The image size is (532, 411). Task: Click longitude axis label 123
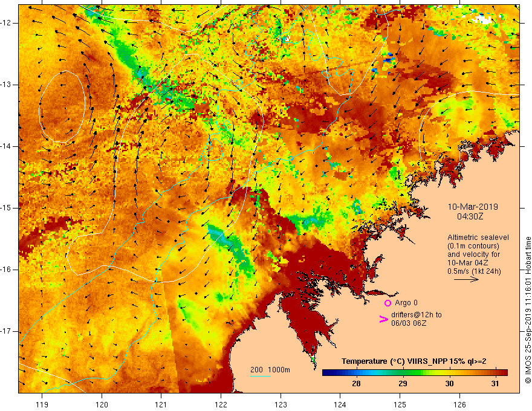[281, 404]
